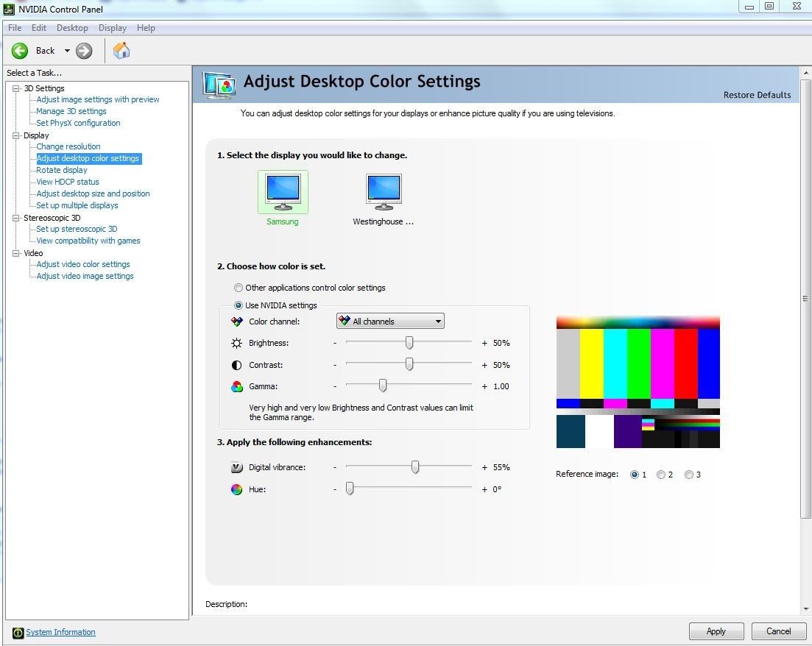Click the Digital vibrance plus sign

coord(484,467)
